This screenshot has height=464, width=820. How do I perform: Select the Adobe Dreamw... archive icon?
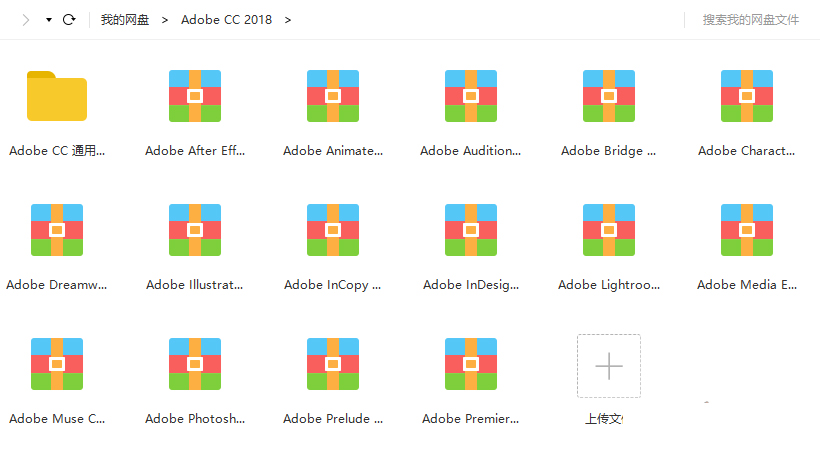pos(57,230)
